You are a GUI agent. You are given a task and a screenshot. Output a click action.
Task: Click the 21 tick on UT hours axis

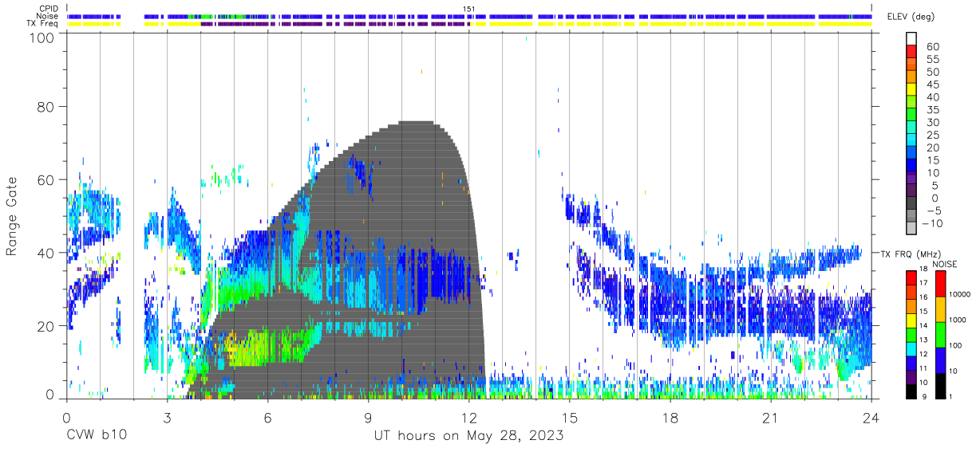pos(771,418)
